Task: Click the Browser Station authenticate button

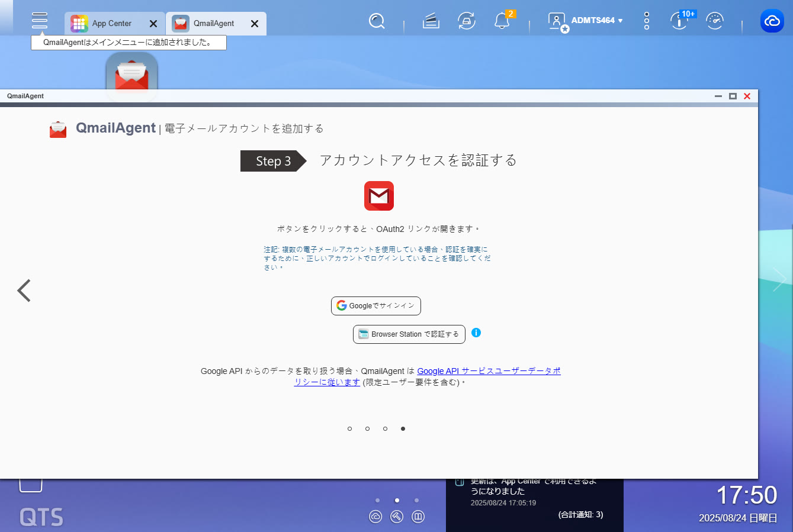Action: [409, 334]
